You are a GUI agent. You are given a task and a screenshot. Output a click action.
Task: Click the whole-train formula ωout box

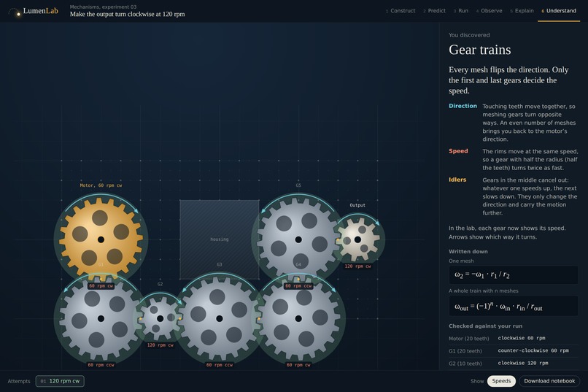coord(513,306)
